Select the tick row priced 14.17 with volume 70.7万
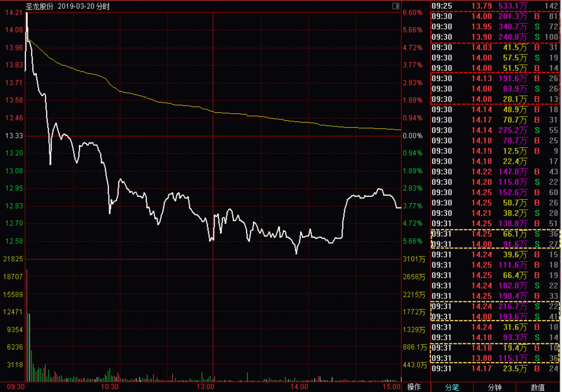The image size is (562, 392). 495,120
